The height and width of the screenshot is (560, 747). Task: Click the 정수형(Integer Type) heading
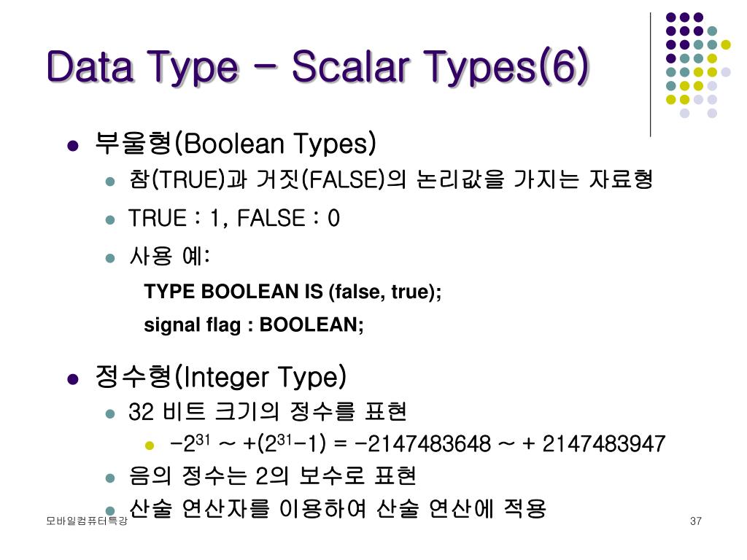coord(220,377)
